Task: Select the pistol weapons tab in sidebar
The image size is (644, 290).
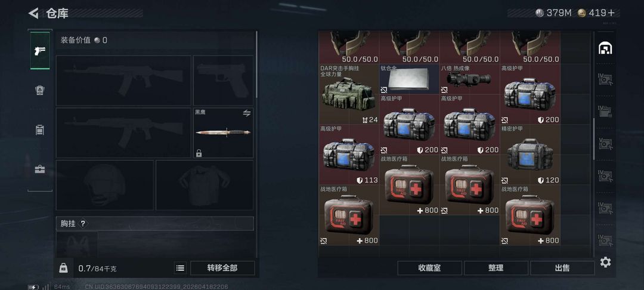Action: tap(40, 51)
